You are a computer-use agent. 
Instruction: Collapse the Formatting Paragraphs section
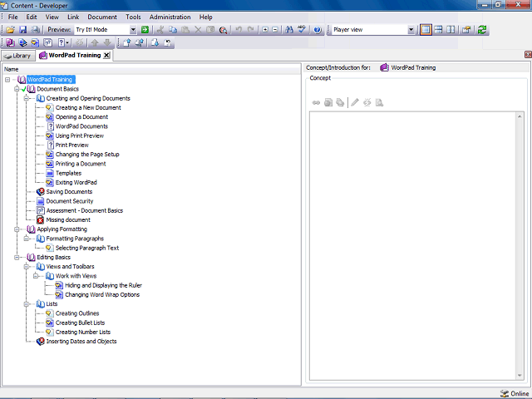(x=26, y=239)
